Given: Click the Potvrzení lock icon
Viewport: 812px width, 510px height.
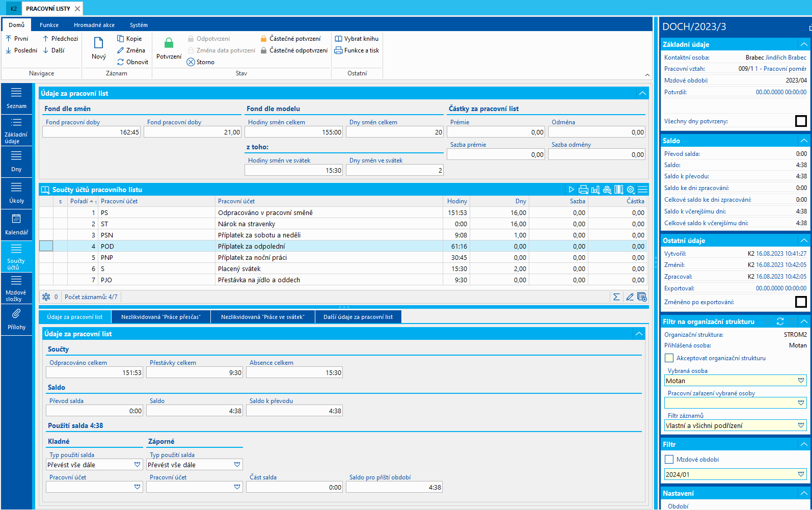Looking at the screenshot, I should (x=169, y=43).
